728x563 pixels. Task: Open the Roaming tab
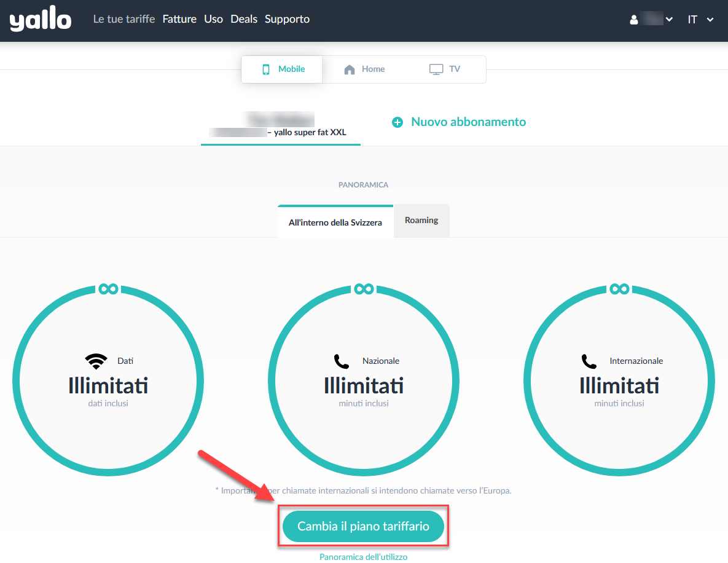[x=421, y=221]
